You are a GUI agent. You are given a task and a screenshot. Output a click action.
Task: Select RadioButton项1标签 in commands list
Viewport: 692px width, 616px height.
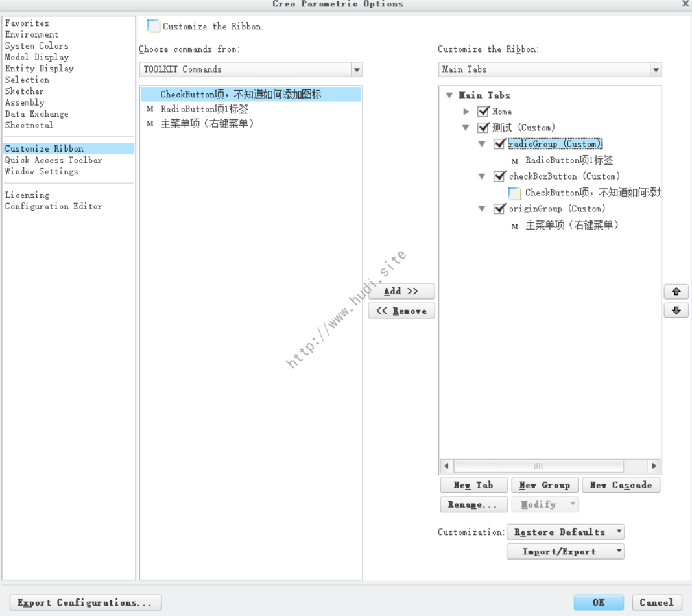coord(204,109)
